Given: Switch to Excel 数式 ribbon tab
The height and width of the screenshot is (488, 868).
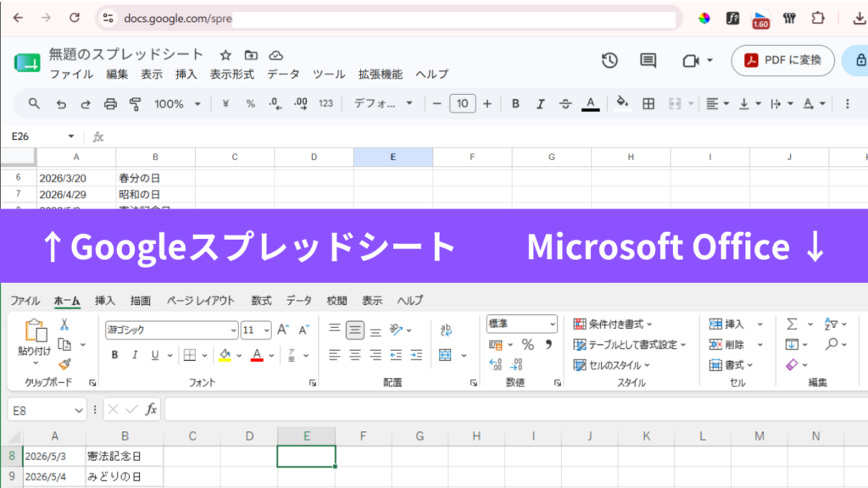Looking at the screenshot, I should pos(261,301).
